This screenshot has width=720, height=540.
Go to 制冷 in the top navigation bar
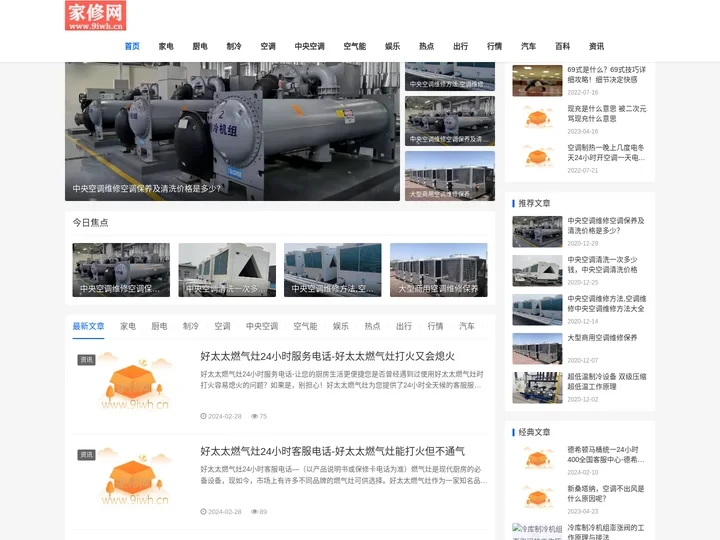point(234,46)
